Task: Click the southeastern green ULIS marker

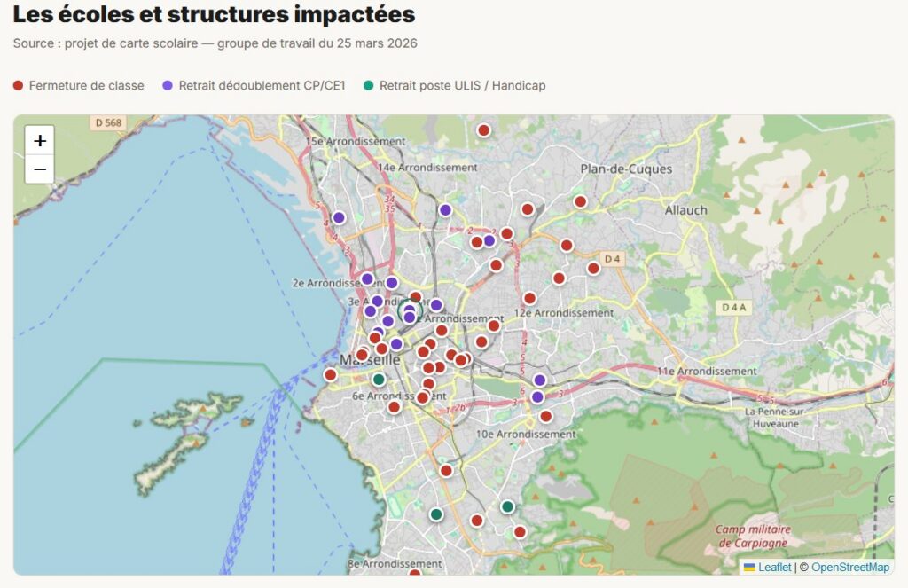Action: 507,507
